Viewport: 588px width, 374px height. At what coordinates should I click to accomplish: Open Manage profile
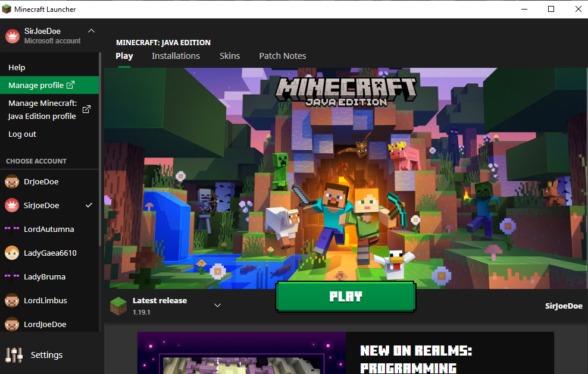pyautogui.click(x=49, y=85)
